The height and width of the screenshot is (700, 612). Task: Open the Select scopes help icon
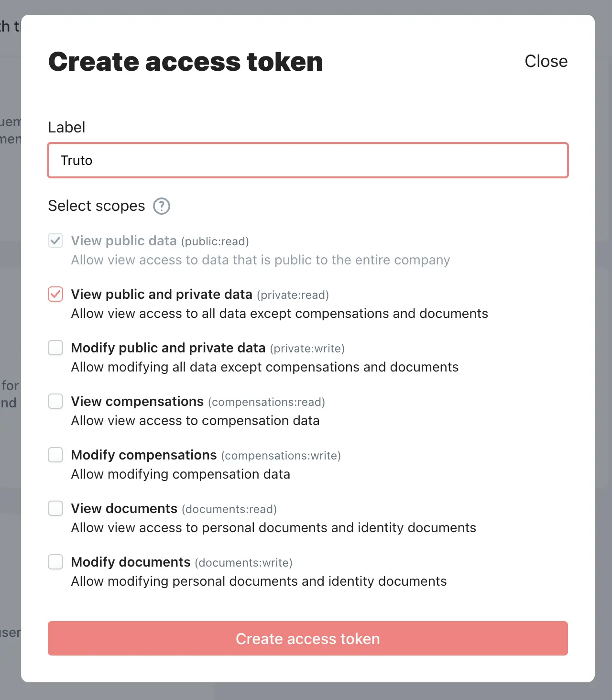pyautogui.click(x=162, y=206)
